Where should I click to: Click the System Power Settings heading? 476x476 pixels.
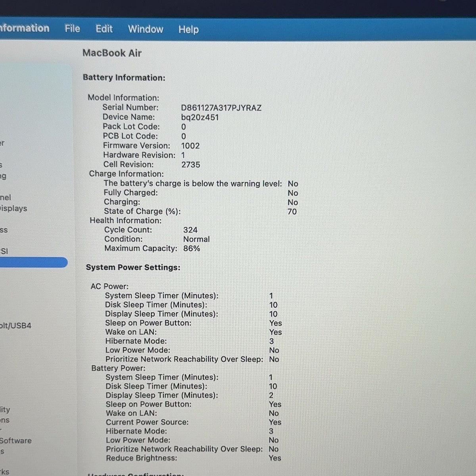point(133,267)
